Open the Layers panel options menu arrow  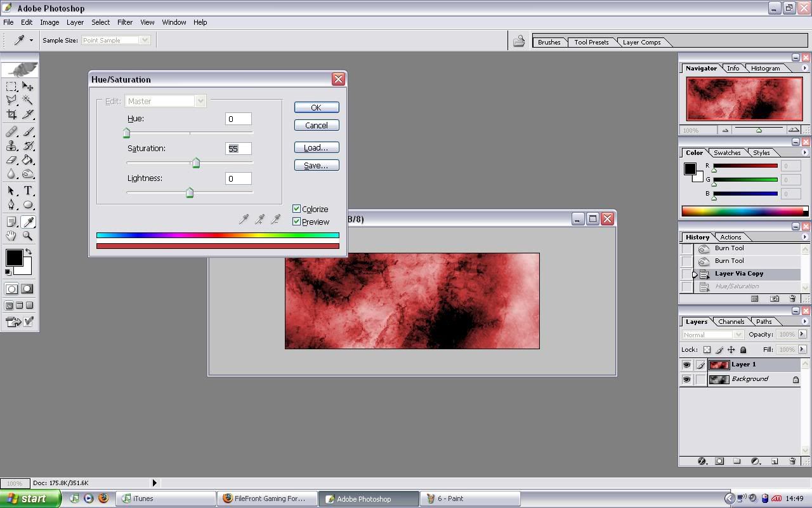[x=804, y=321]
